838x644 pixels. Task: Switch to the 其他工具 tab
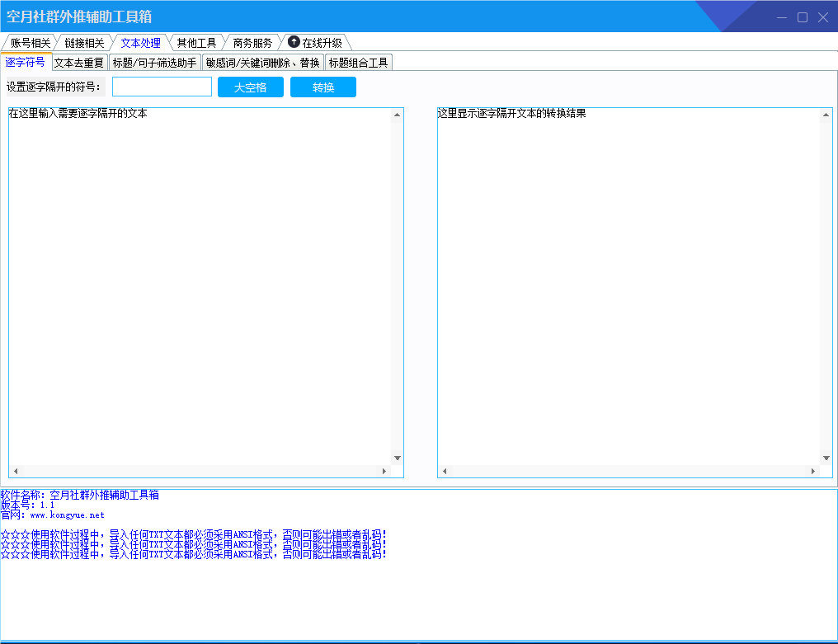click(196, 43)
